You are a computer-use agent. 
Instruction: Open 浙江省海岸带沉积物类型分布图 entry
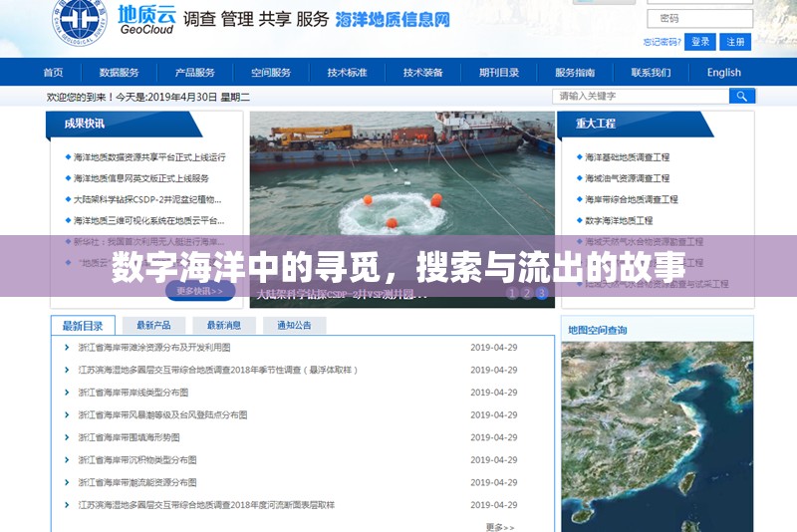pyautogui.click(x=137, y=460)
